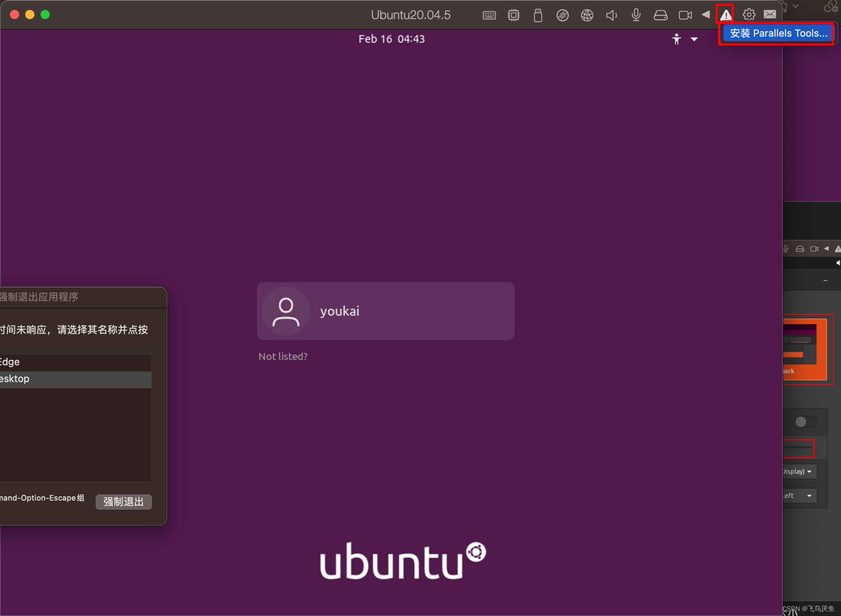Click the USB device icon

pos(538,15)
